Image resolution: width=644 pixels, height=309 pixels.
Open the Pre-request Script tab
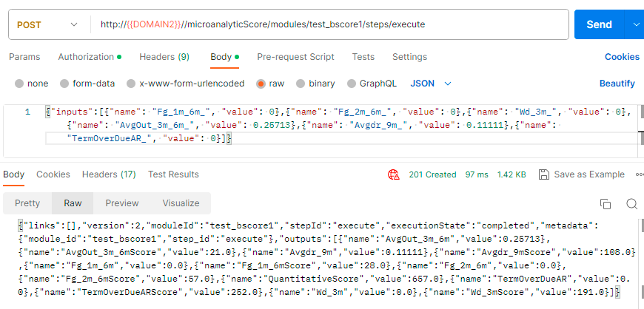(x=295, y=57)
